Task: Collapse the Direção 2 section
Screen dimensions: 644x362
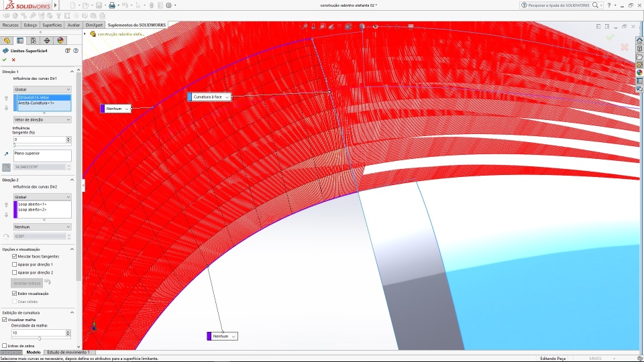Action: pyautogui.click(x=72, y=180)
